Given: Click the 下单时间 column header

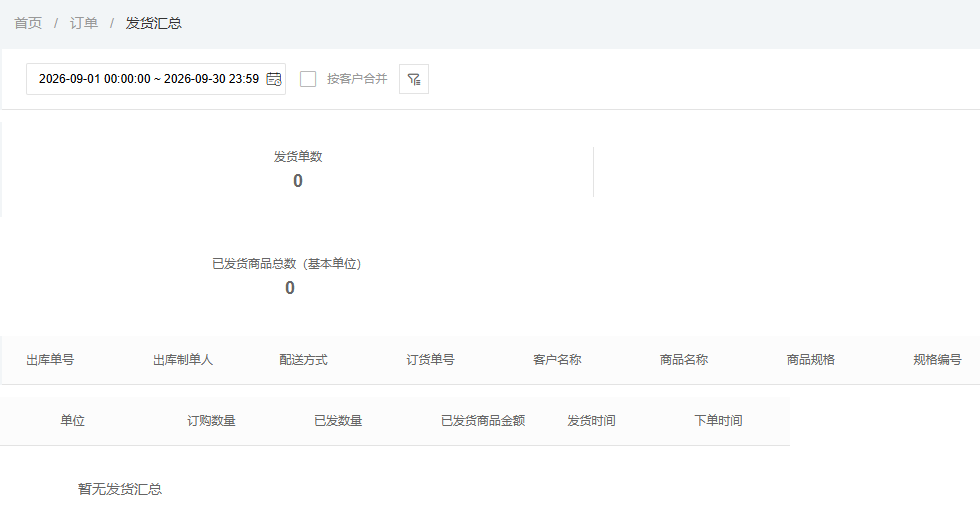Looking at the screenshot, I should [x=718, y=421].
